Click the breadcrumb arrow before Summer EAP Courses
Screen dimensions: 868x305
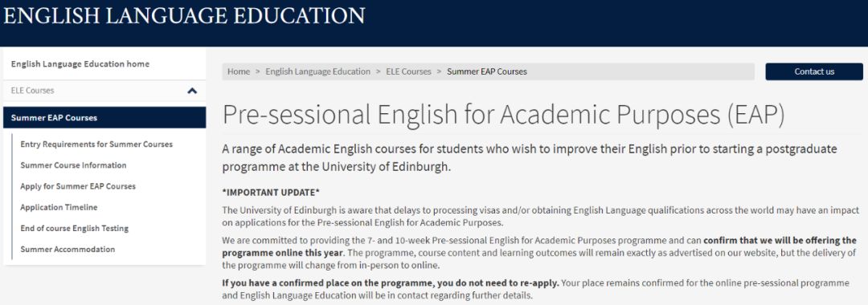439,71
